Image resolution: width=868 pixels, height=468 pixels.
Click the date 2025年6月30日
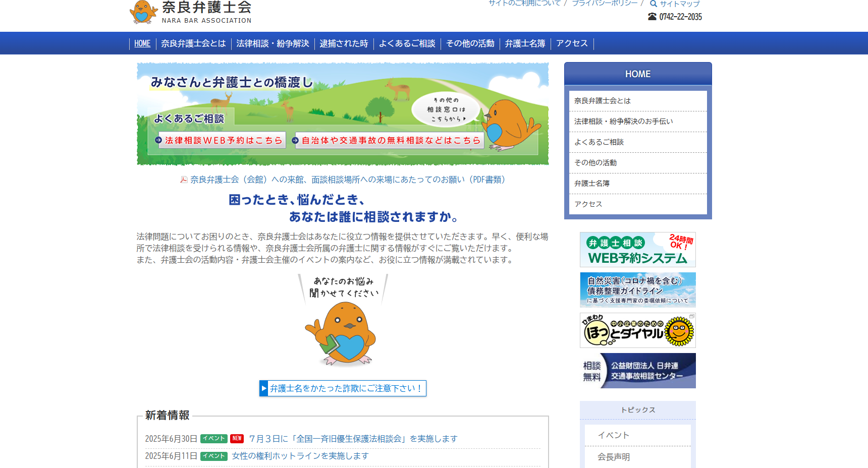pyautogui.click(x=171, y=439)
